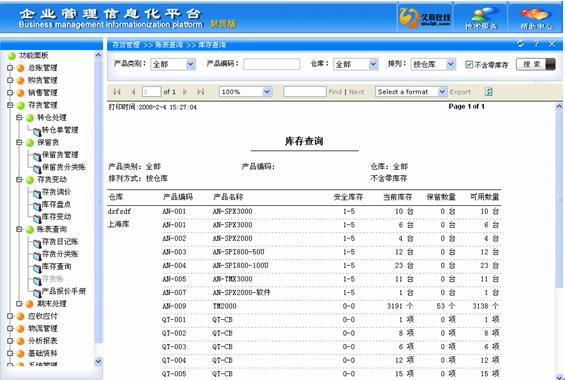Viewport: 565px width, 380px height.
Task: Focus the 产品编码 input field
Action: coord(271,64)
